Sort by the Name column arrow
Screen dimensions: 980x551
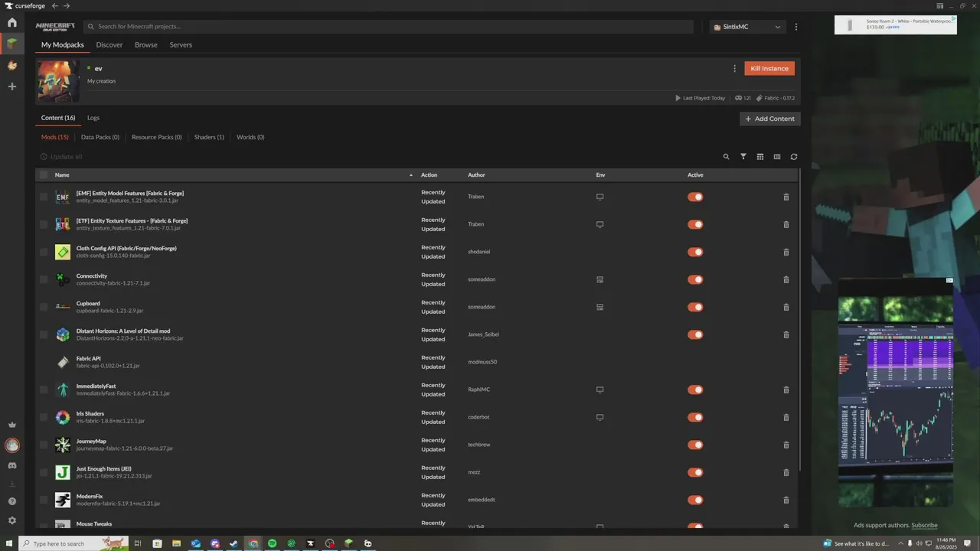point(411,175)
